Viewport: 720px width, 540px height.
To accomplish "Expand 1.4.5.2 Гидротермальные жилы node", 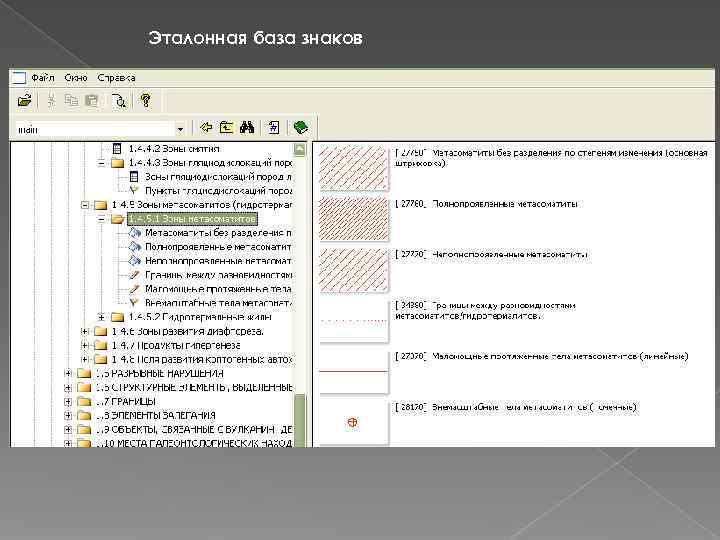I will pyautogui.click(x=101, y=317).
